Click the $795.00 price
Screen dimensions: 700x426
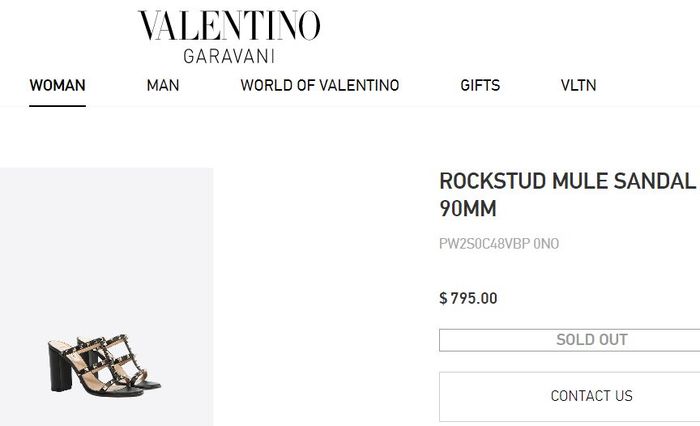coord(468,298)
